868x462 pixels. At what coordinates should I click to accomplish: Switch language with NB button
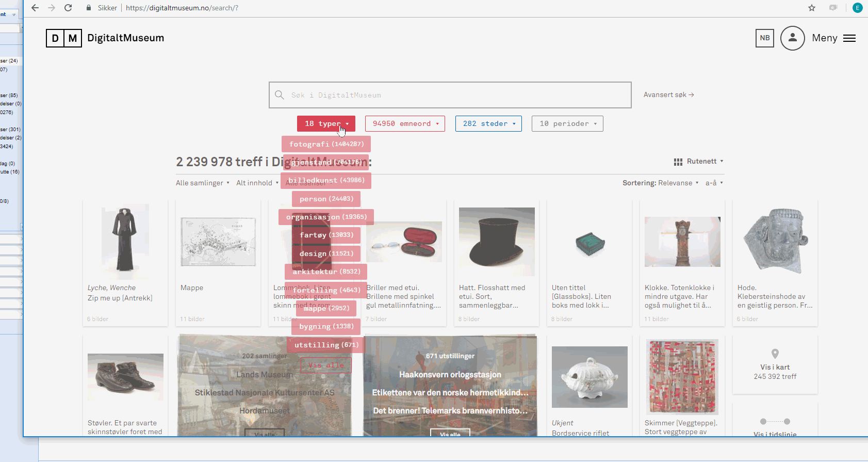[x=764, y=38]
